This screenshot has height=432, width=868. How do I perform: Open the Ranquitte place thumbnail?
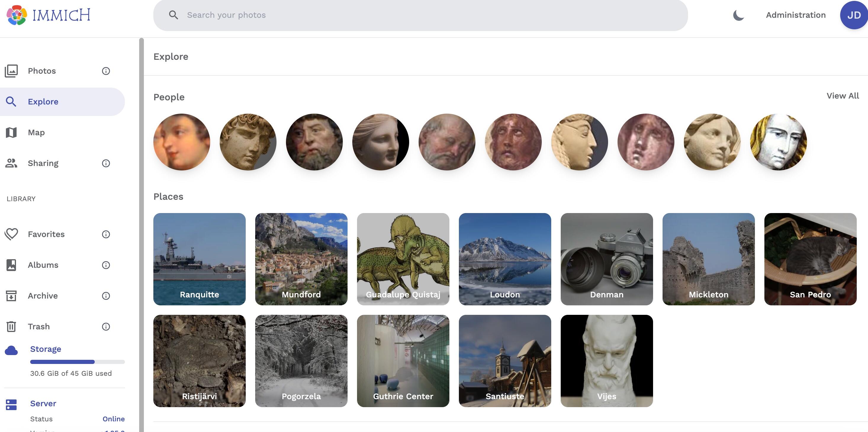(x=200, y=259)
